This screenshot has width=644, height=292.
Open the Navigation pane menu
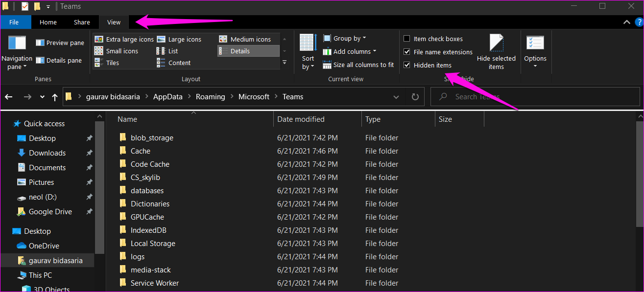17,52
